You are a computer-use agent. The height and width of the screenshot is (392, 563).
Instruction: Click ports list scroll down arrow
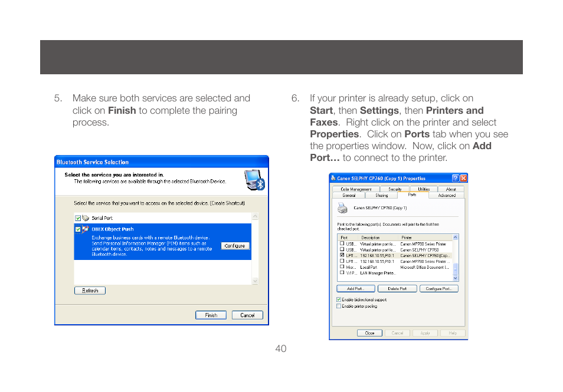point(456,278)
